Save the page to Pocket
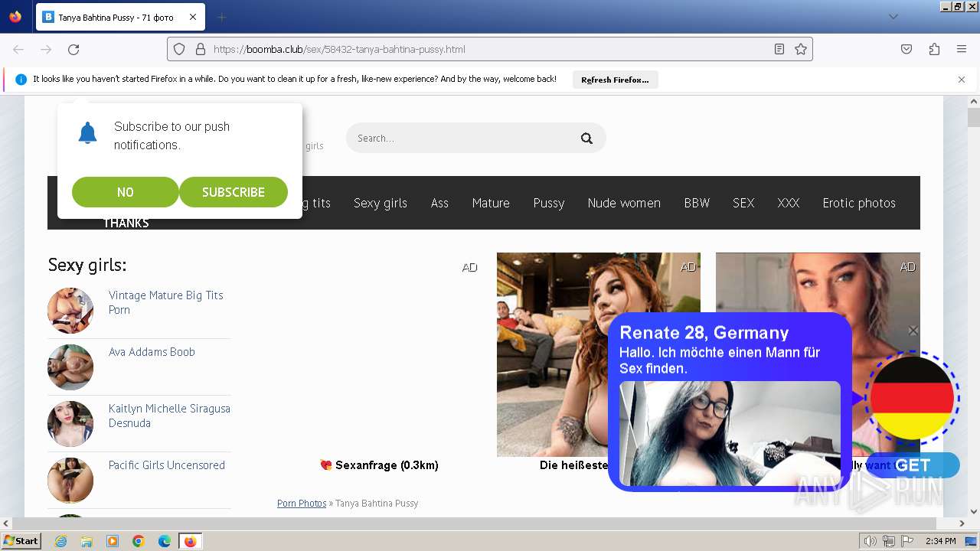The height and width of the screenshot is (551, 980). (906, 49)
